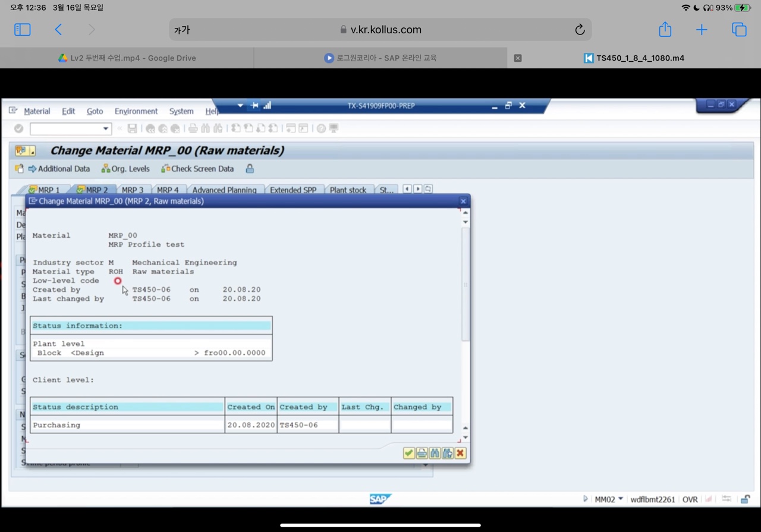Expand the status bar triangle arrow
The image size is (761, 532).
pos(586,499)
